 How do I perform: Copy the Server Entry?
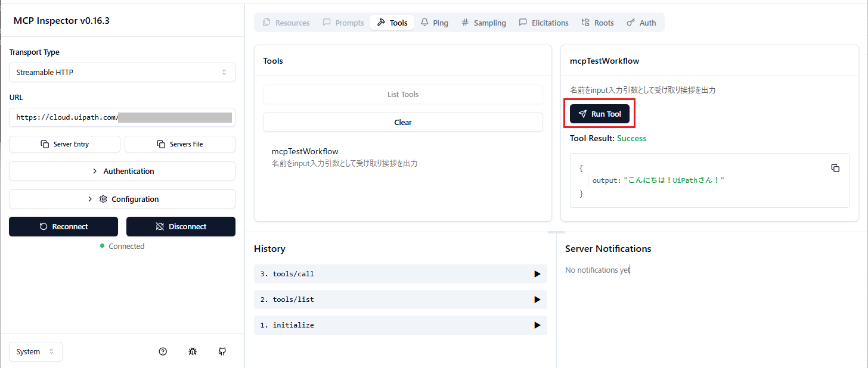tap(64, 144)
